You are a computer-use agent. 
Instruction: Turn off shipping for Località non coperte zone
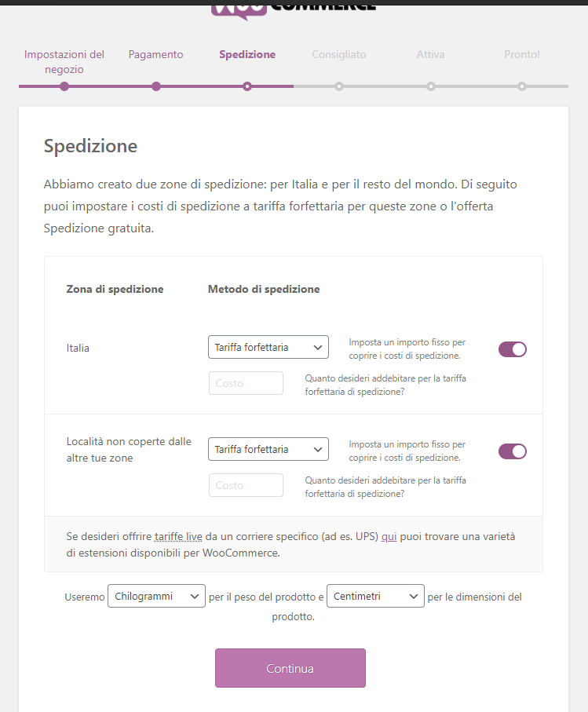512,451
